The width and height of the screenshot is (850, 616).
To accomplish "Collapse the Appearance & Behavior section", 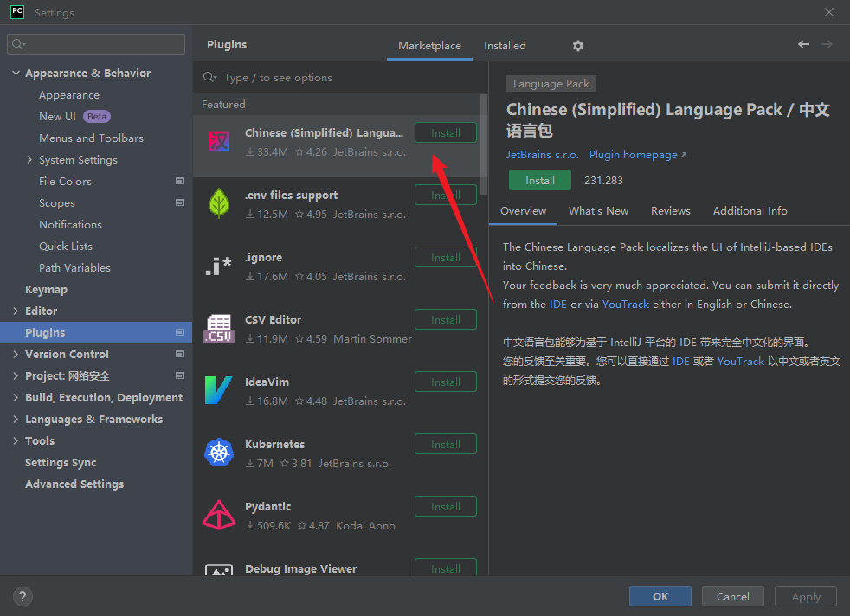I will coord(16,74).
